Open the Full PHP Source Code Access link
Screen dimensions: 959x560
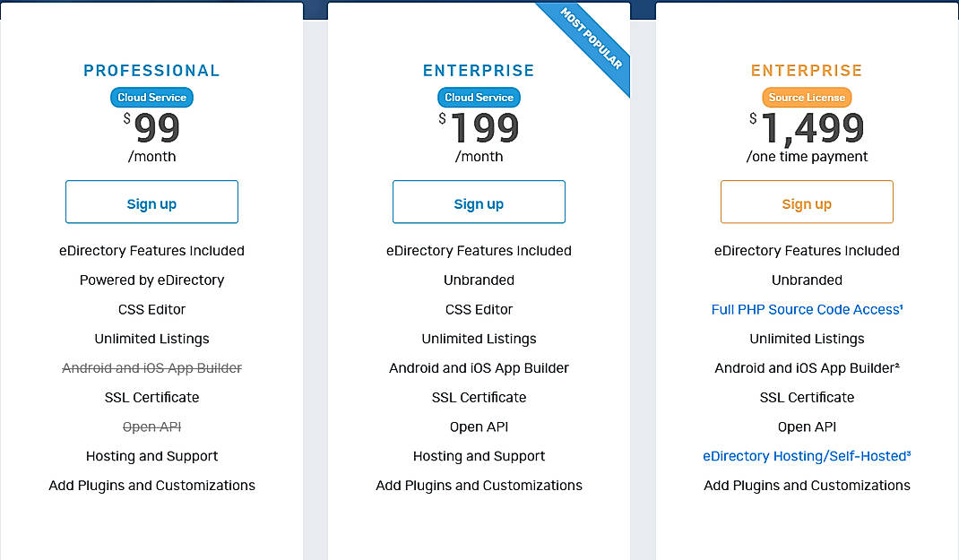806,309
